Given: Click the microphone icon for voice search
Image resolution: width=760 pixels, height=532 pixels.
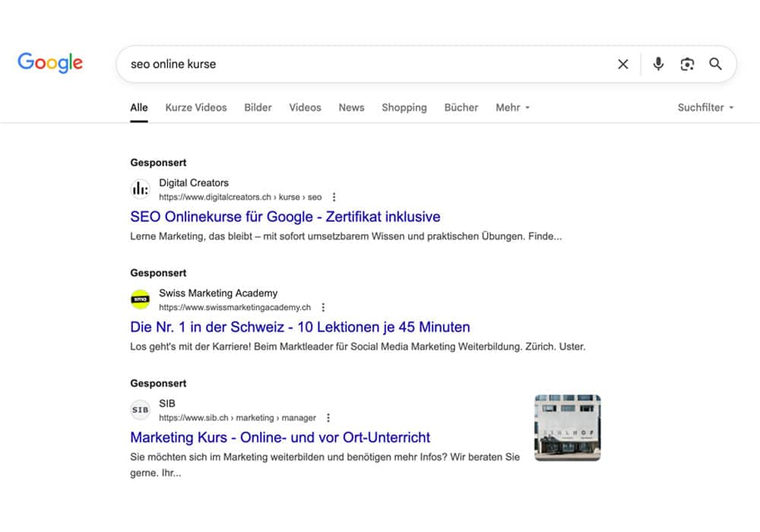Looking at the screenshot, I should 658,65.
